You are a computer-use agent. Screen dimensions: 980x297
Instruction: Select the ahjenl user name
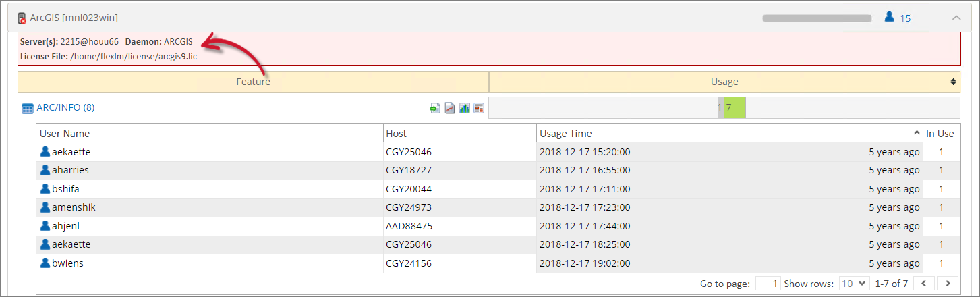(65, 226)
